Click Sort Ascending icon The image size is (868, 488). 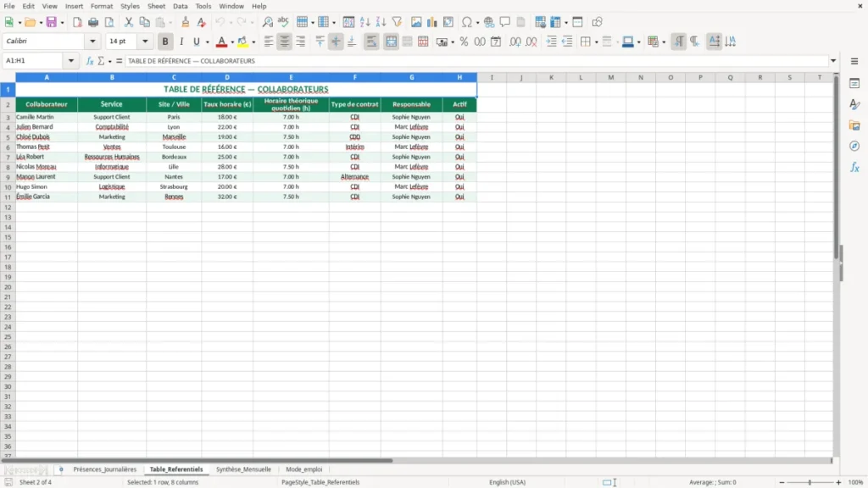(x=364, y=22)
